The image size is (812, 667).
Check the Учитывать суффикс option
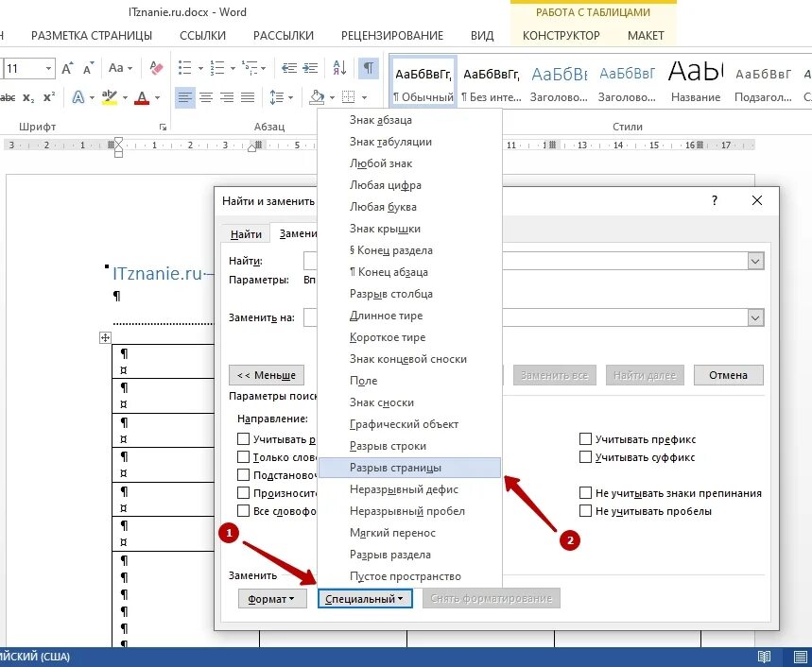click(x=585, y=457)
